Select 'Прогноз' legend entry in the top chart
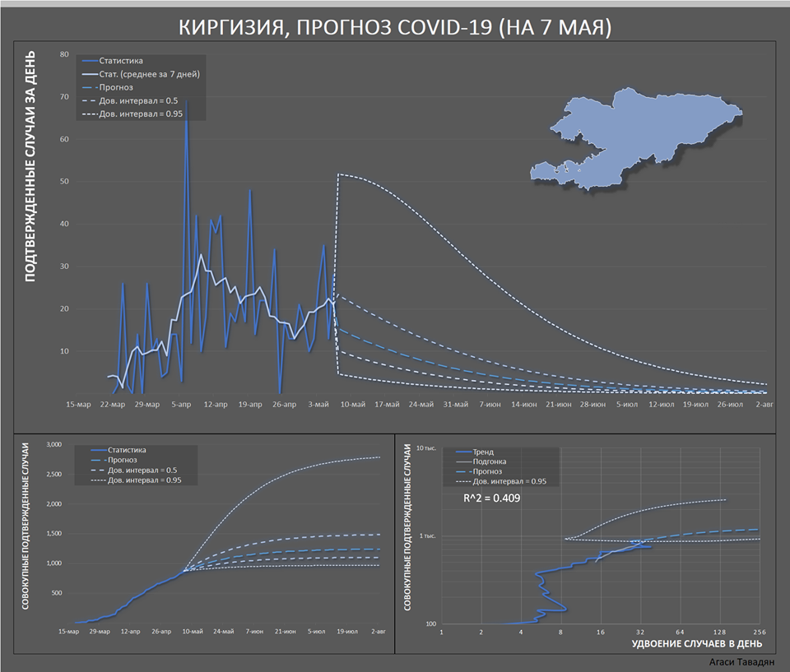Screen dimensions: 790x672 117,87
